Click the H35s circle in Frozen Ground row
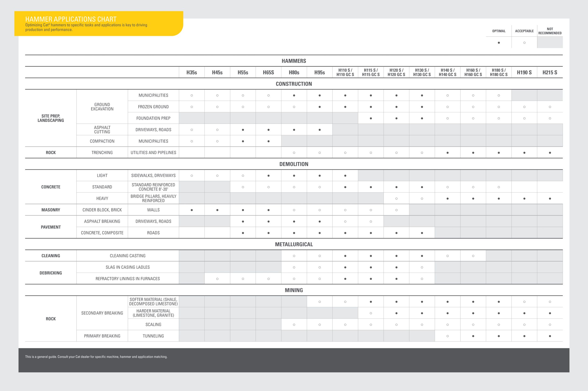 [x=192, y=107]
